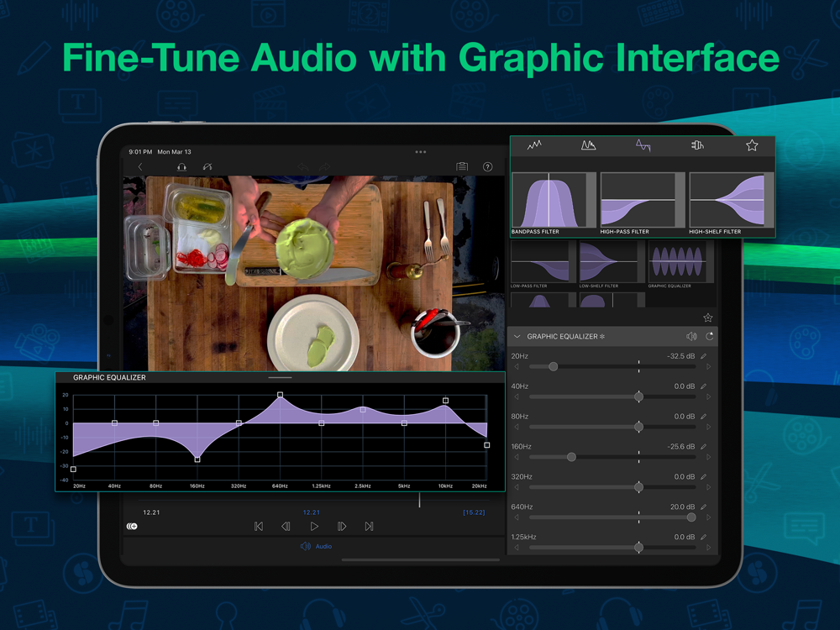Increase 20Hz gain with right arrow
Image resolution: width=840 pixels, height=630 pixels.
[x=708, y=367]
